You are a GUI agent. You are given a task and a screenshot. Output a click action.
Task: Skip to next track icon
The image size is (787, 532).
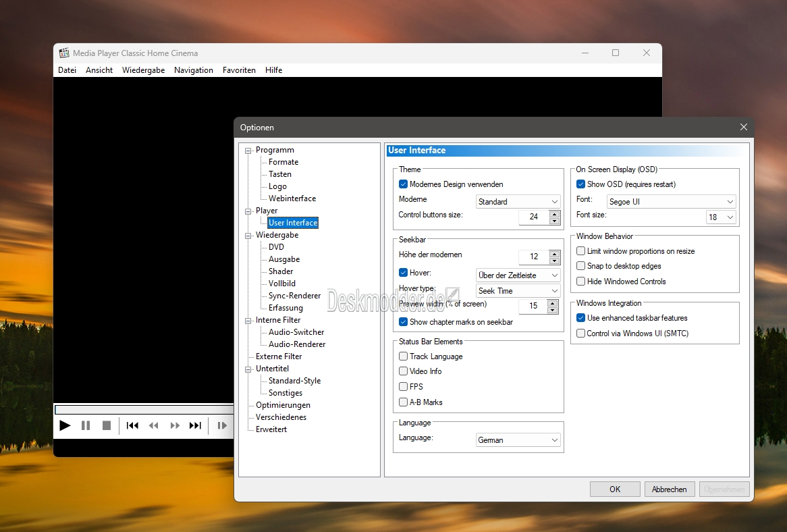pos(195,425)
